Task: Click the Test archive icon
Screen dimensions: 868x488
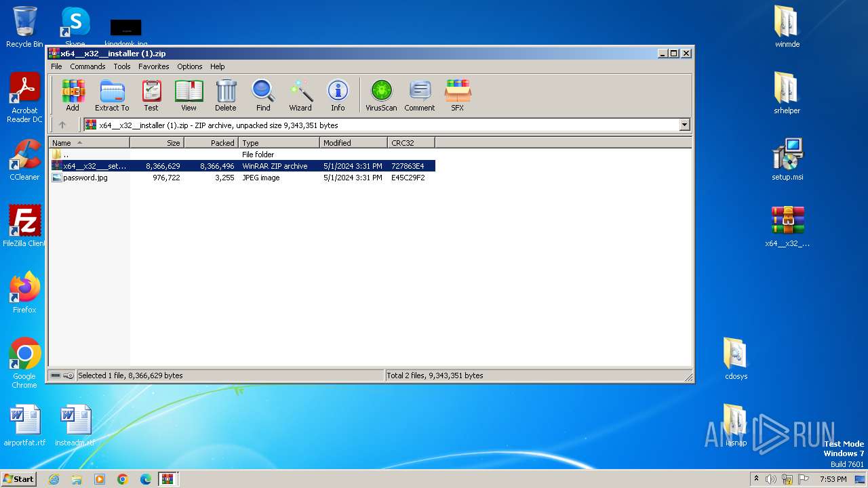Action: (151, 95)
